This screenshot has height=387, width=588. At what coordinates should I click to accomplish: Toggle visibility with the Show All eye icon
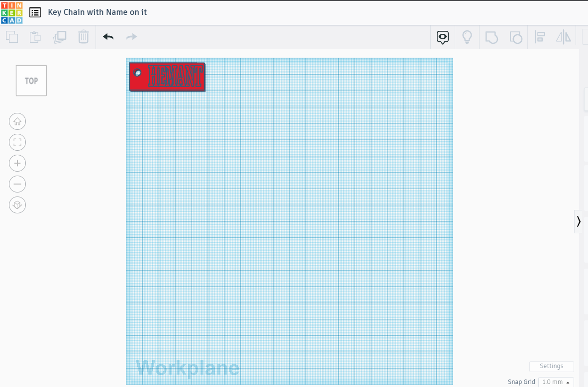click(x=442, y=37)
